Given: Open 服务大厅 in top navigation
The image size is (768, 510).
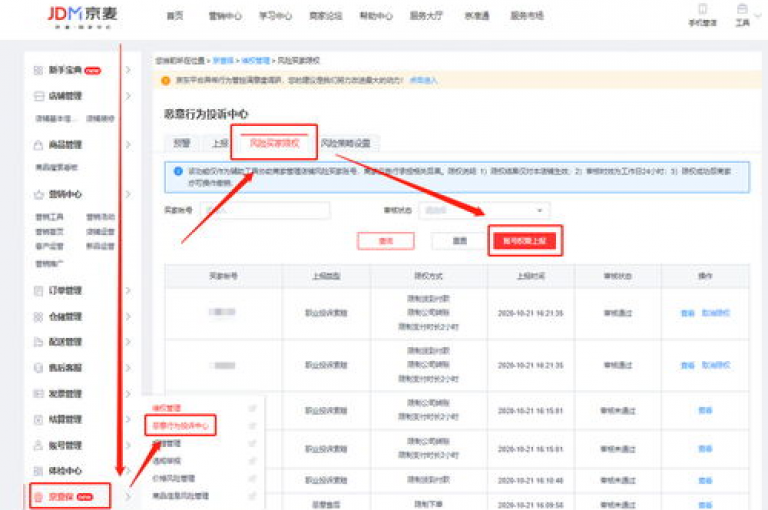Looking at the screenshot, I should tap(426, 16).
